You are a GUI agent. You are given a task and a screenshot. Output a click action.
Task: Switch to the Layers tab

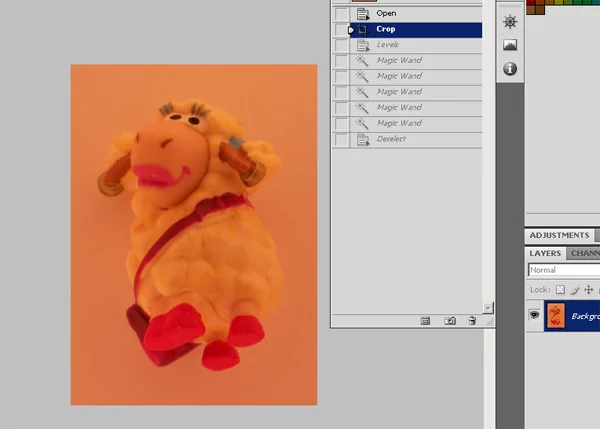coord(545,253)
